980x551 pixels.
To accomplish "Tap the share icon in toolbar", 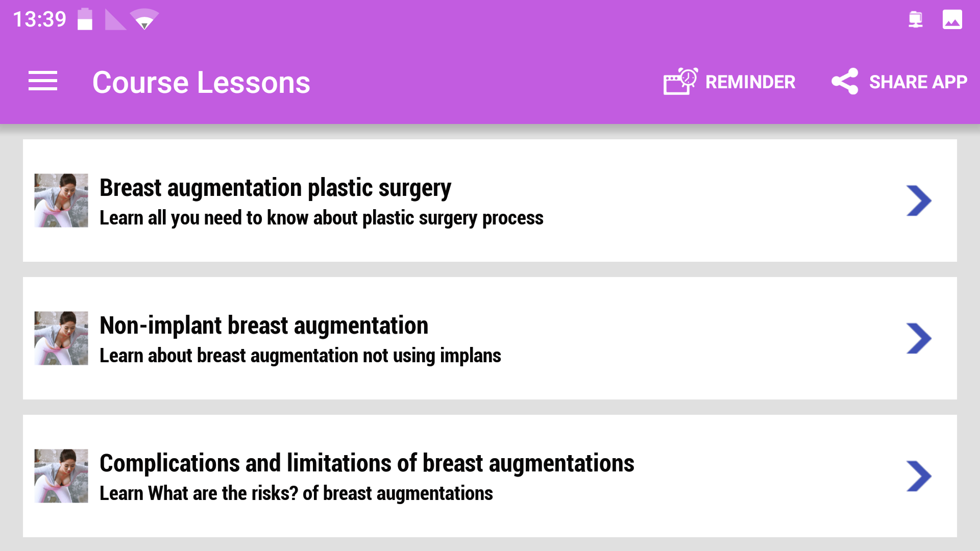I will [845, 82].
